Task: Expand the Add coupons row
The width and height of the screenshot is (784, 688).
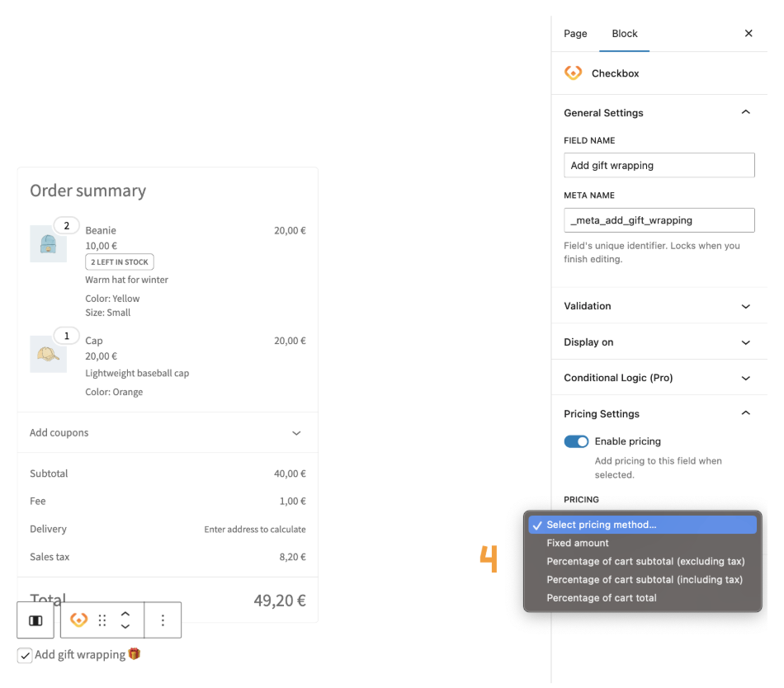Action: point(296,433)
